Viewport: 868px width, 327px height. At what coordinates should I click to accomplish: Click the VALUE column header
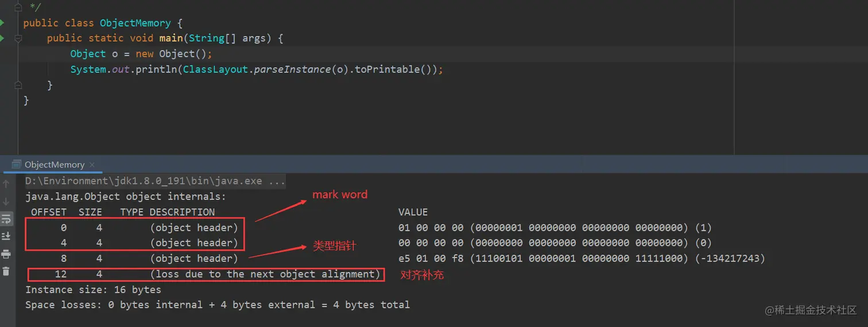click(413, 212)
